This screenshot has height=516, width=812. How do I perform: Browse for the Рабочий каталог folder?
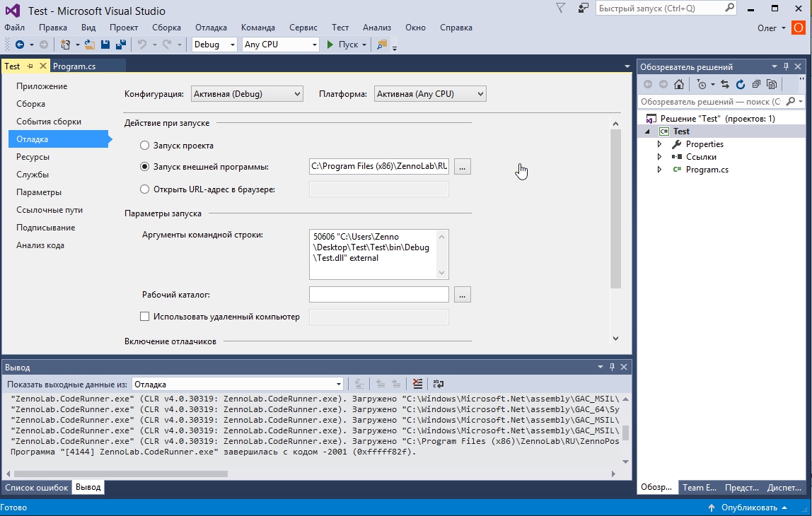(463, 295)
